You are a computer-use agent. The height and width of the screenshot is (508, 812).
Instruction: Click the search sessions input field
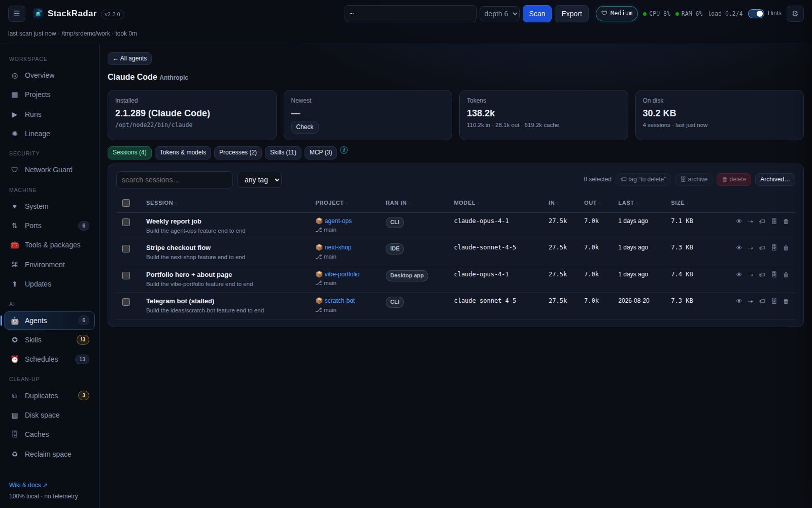(174, 180)
